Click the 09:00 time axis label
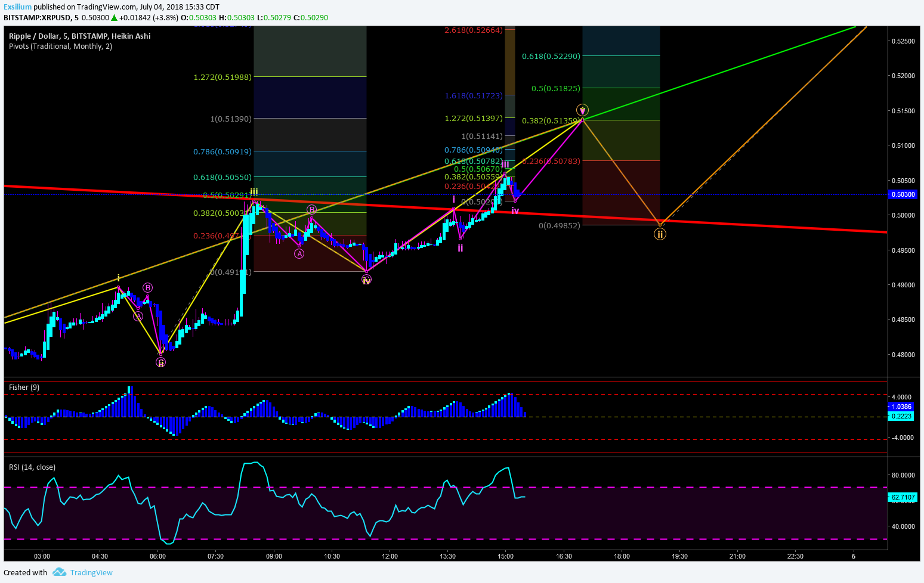Viewport: 924px width, 583px height. click(274, 556)
